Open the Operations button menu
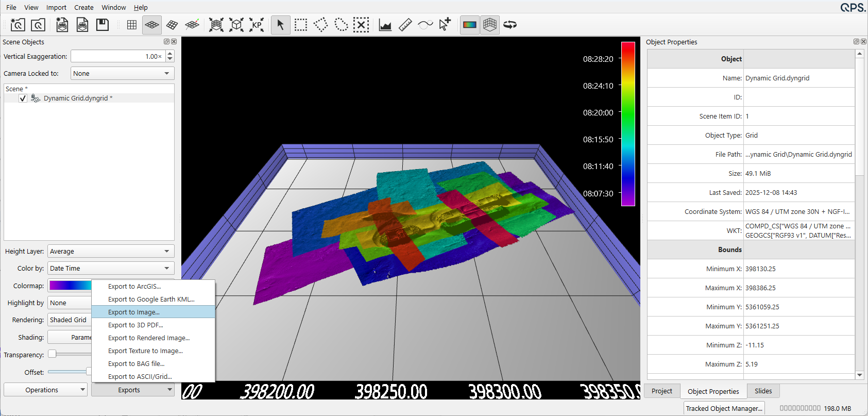Screen dimensions: 868x416 point(45,390)
